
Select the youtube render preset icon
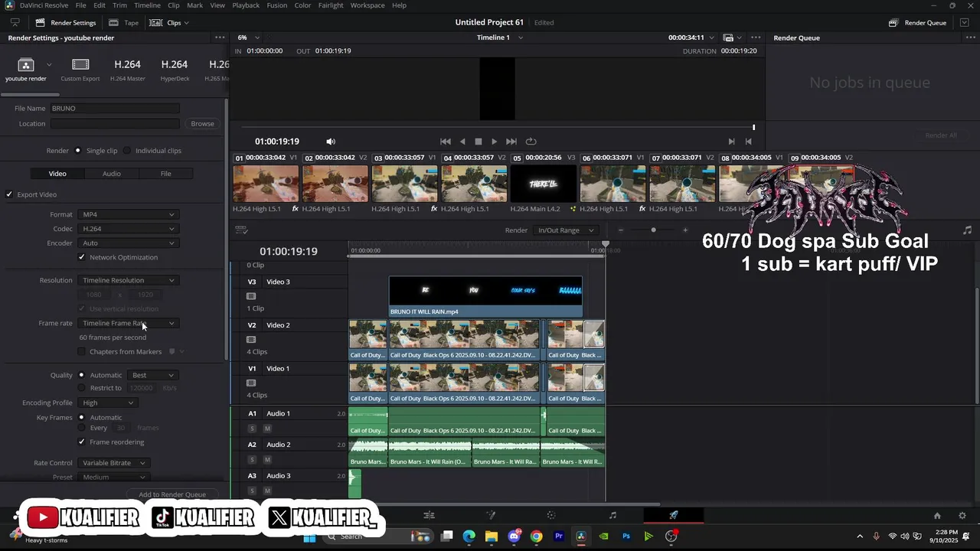point(26,65)
